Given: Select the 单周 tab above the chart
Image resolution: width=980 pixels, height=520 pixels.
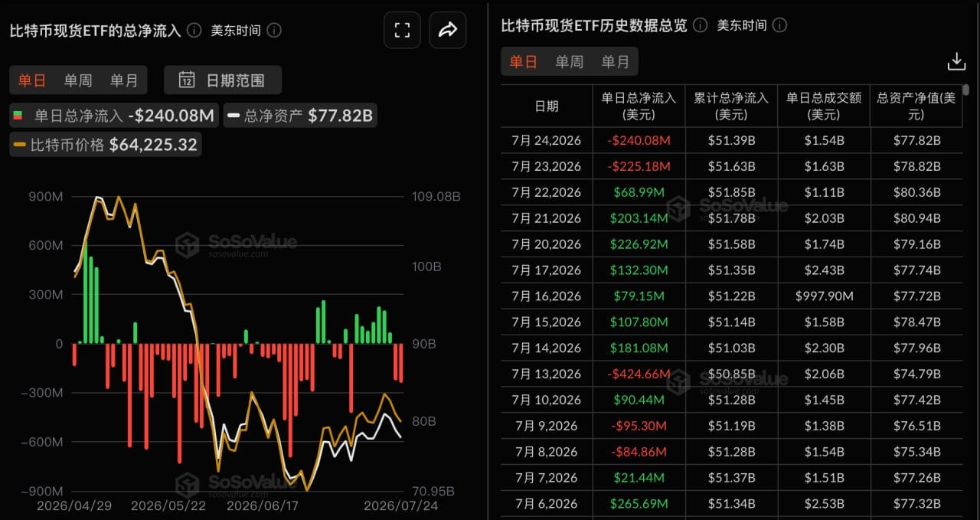Looking at the screenshot, I should click(x=78, y=80).
